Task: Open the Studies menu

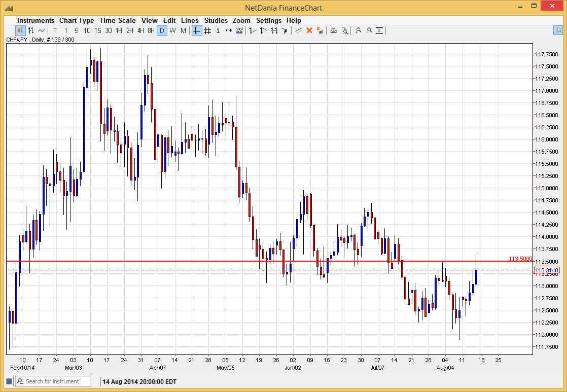Action: click(216, 20)
